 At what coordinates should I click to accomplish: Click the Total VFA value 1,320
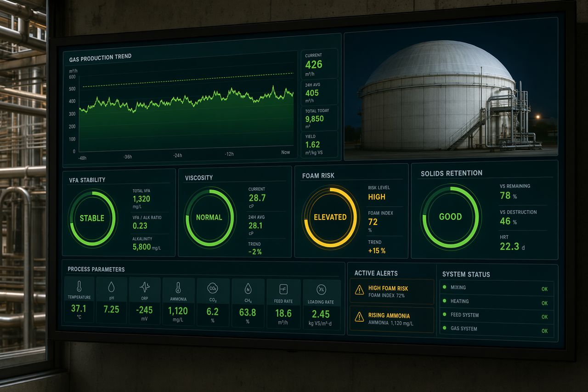(x=141, y=199)
